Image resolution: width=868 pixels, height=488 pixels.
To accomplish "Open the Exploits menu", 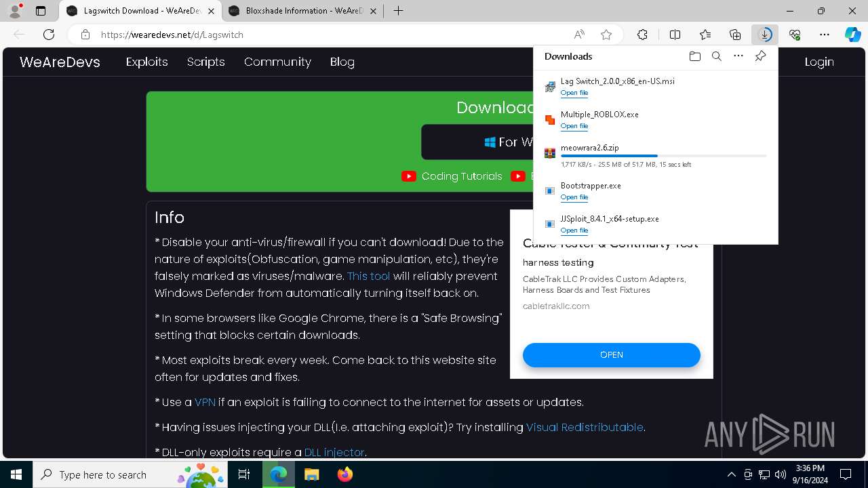I will pos(147,62).
